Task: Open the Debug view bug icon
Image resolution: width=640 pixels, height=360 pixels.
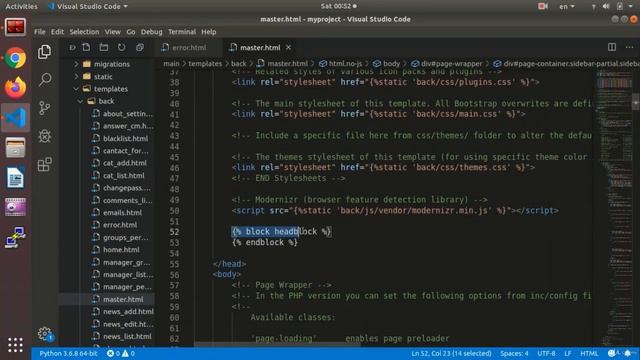Action: (44, 136)
